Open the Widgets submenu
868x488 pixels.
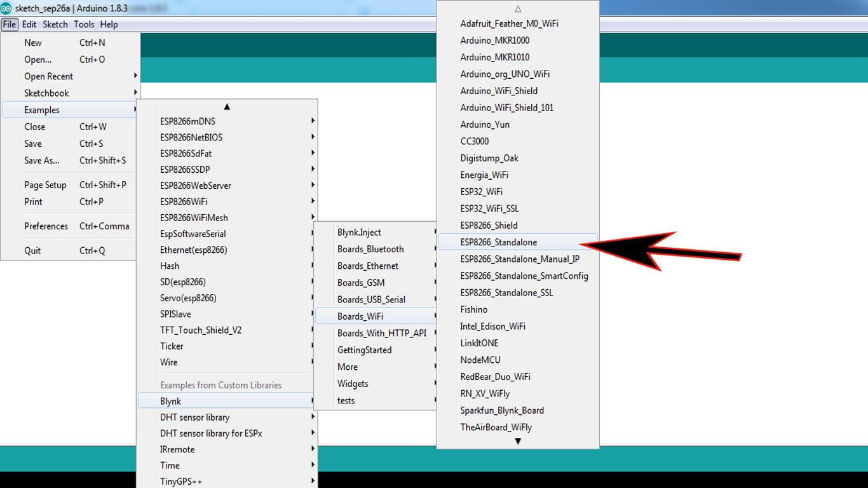[x=376, y=384]
